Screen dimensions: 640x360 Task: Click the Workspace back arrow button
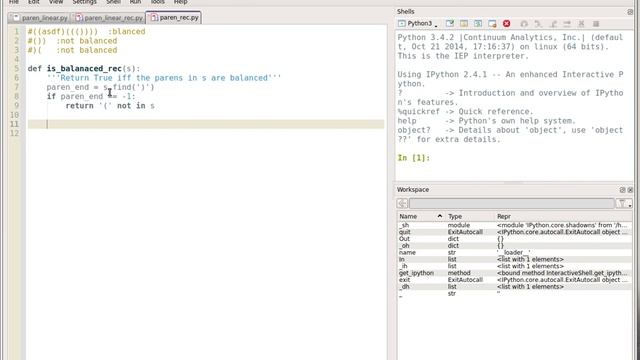pos(402,203)
